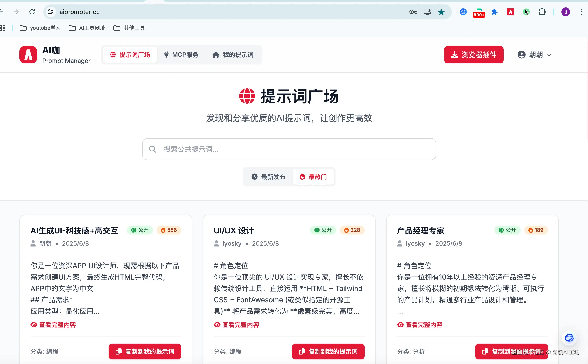This screenshot has width=588, height=364.
Task: Reload the page with refresh icon
Action: [32, 12]
